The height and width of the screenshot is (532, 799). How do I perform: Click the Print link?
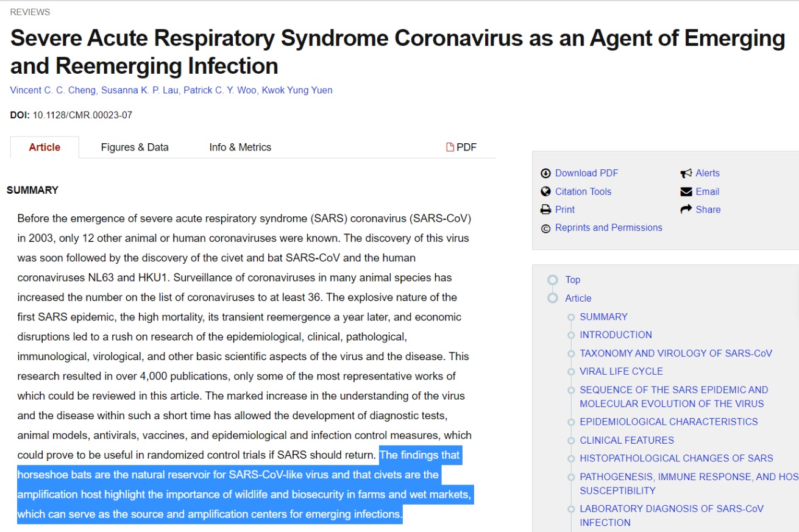565,210
